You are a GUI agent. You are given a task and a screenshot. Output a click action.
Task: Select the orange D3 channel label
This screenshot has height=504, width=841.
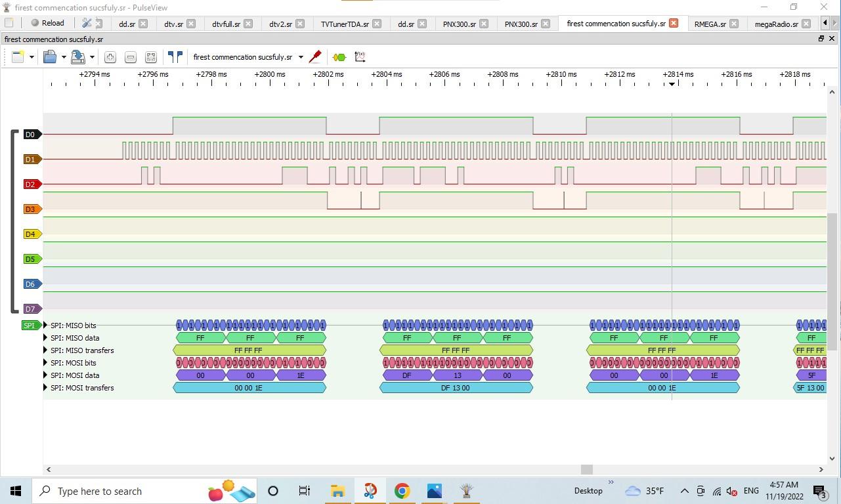(x=32, y=209)
